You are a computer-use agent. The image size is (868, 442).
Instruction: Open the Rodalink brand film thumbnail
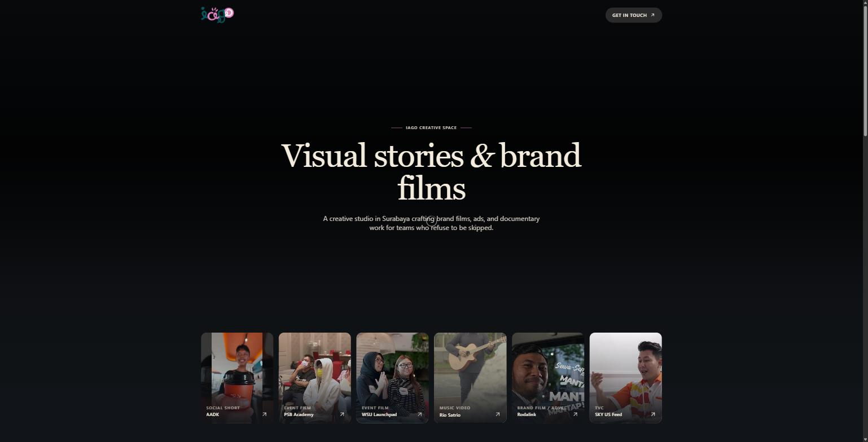click(x=548, y=378)
